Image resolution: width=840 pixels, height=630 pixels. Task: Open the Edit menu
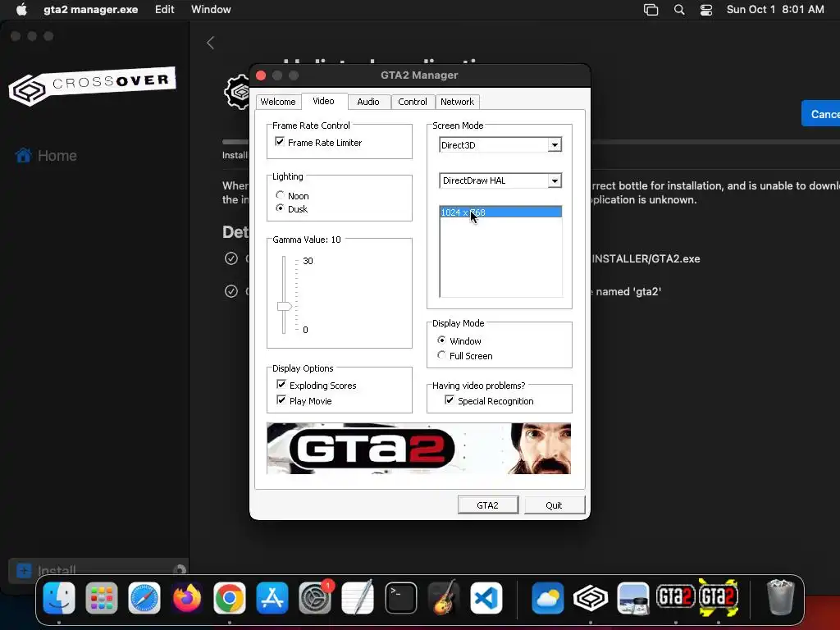[x=164, y=10]
